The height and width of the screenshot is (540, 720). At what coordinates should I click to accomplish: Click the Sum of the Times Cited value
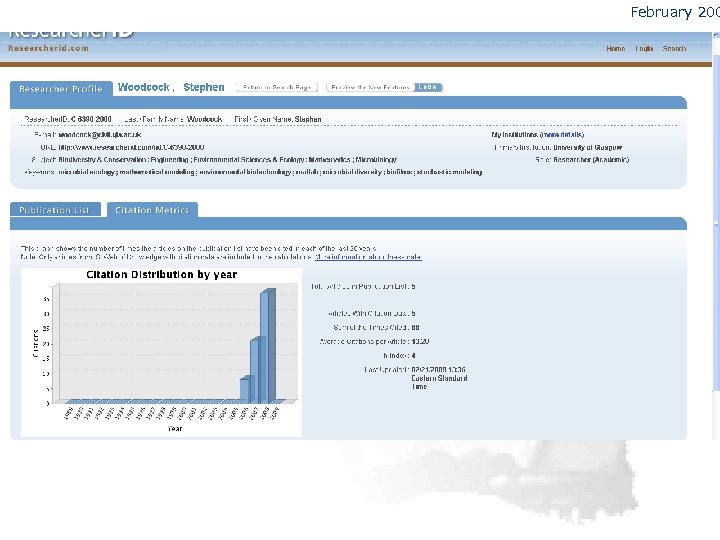click(416, 327)
